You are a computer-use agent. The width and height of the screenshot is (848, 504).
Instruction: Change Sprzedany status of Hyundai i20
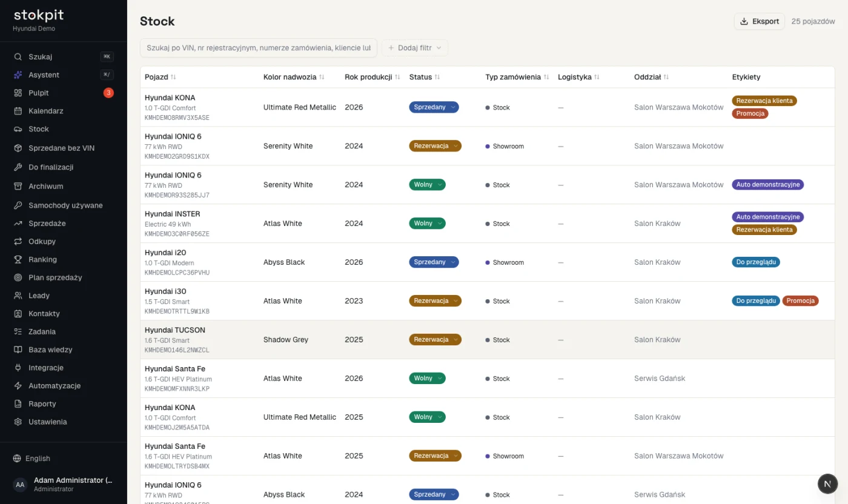(434, 262)
